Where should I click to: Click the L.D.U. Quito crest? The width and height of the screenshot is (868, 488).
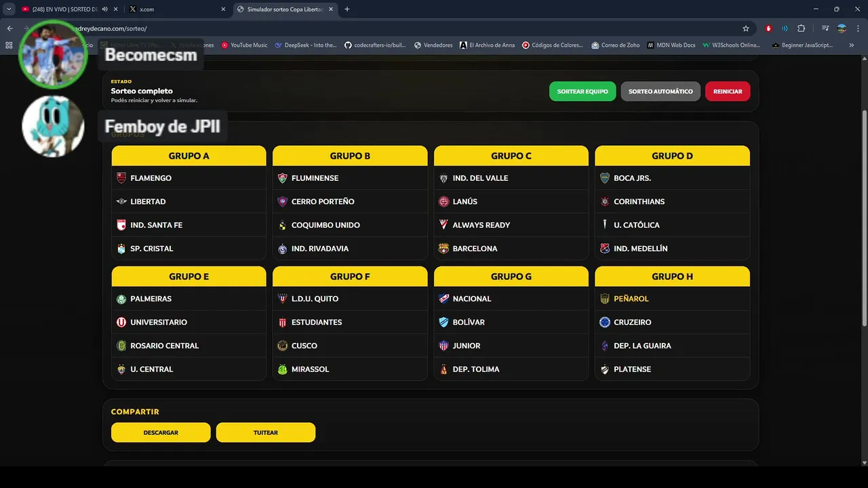(282, 299)
